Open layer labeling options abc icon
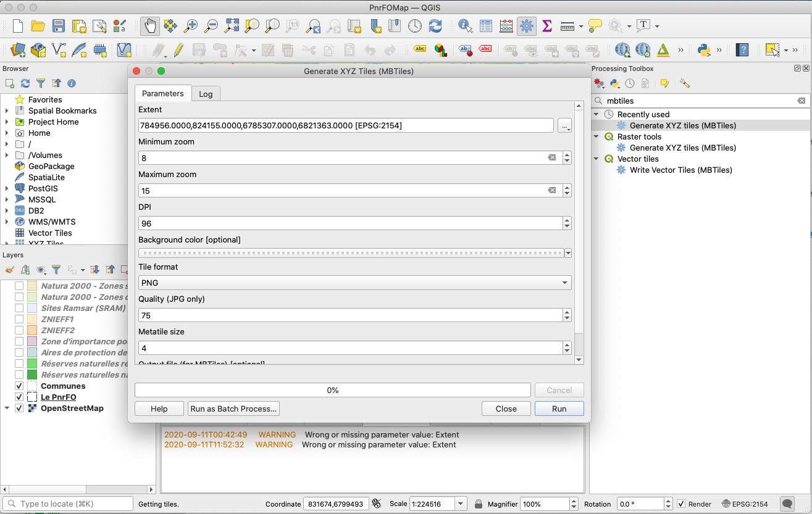 point(420,49)
